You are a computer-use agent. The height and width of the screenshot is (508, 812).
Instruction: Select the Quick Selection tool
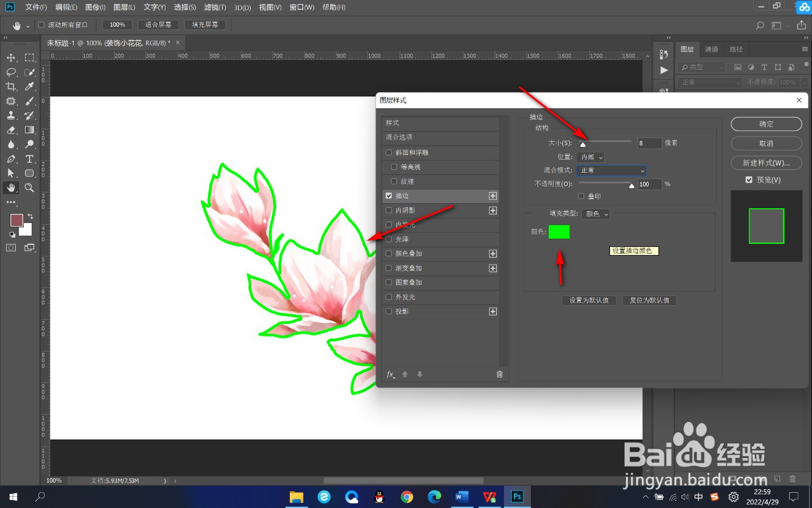click(29, 72)
